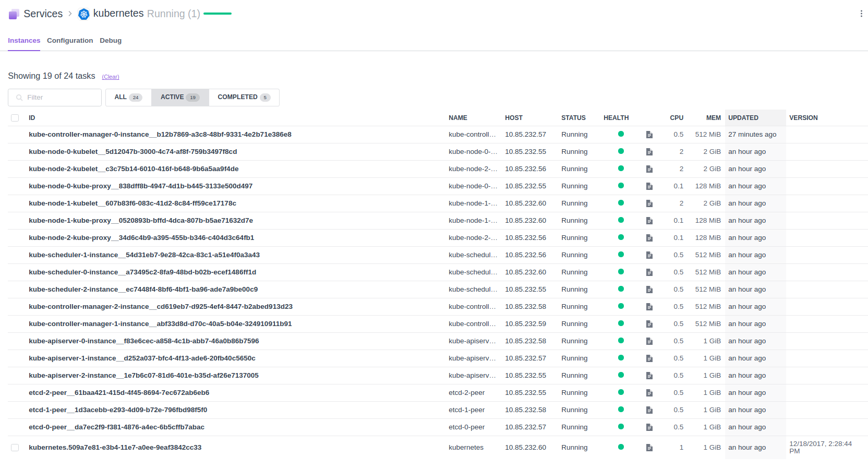
Task: Open log file icon for kube-controller-manager-0-instance
Action: [649, 135]
